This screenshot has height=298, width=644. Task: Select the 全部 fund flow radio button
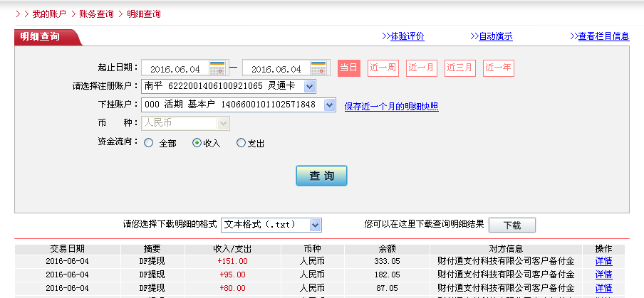(x=149, y=143)
